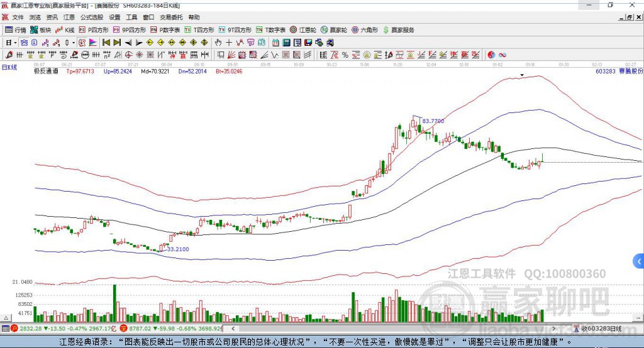This screenshot has height=348, width=644.
Task: Click the 83.7700 high price label
Action: coord(433,121)
